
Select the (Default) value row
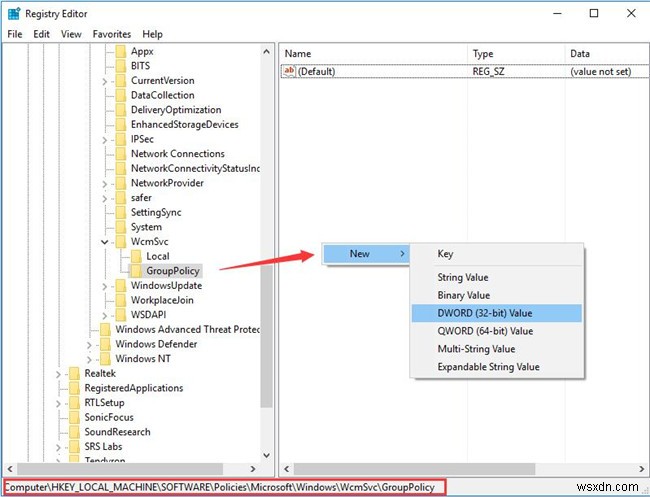coord(465,71)
